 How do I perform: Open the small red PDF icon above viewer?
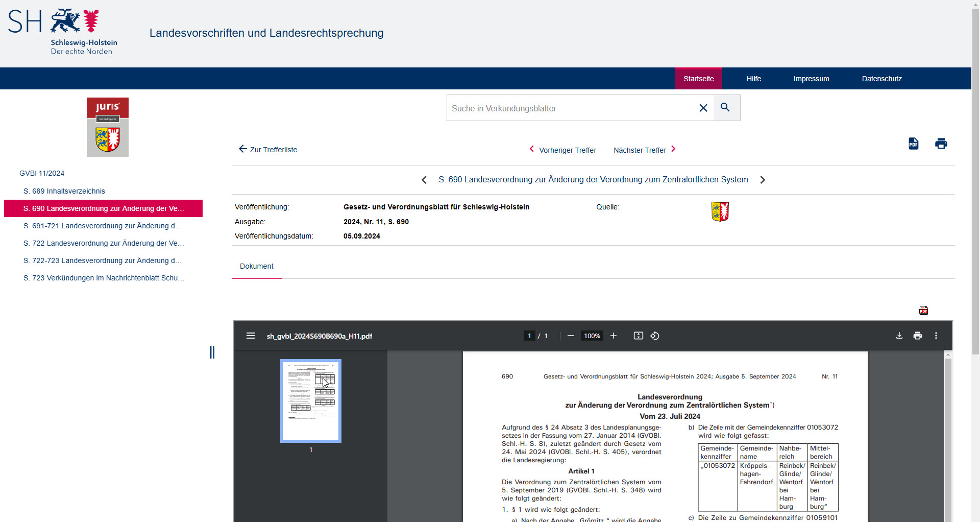click(x=923, y=310)
